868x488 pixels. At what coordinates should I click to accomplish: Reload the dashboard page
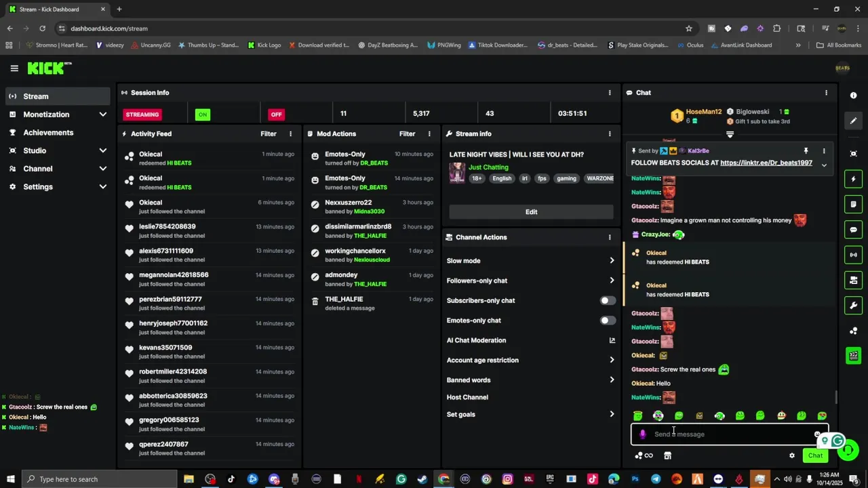click(x=42, y=28)
